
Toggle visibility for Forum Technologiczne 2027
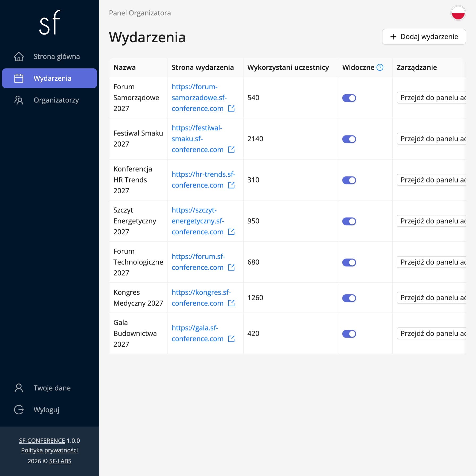pyautogui.click(x=349, y=262)
